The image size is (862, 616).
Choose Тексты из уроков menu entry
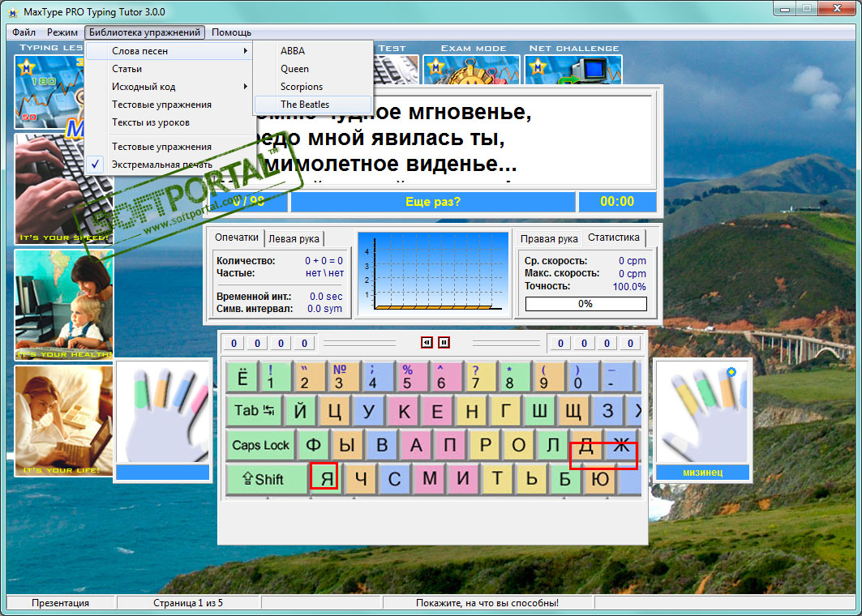pyautogui.click(x=169, y=122)
